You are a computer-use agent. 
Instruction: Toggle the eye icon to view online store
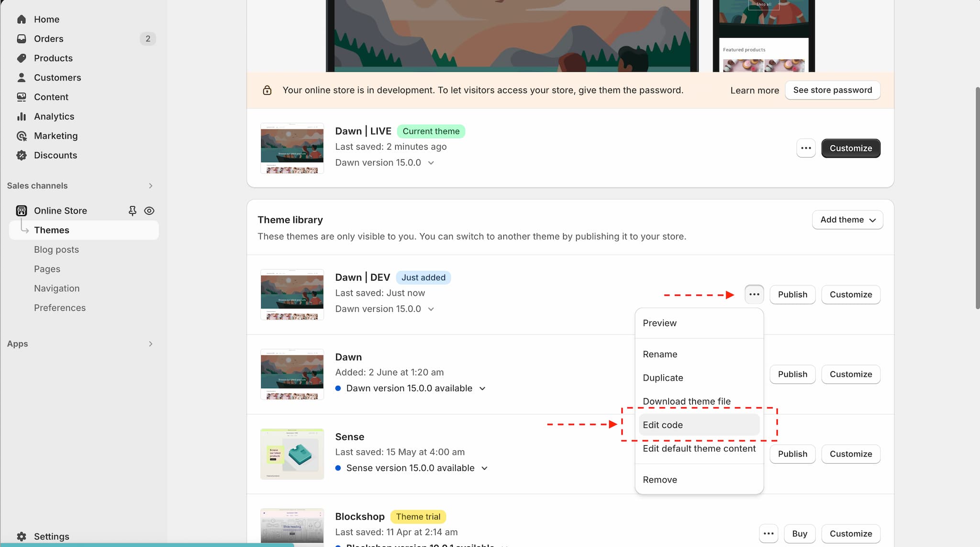click(149, 211)
